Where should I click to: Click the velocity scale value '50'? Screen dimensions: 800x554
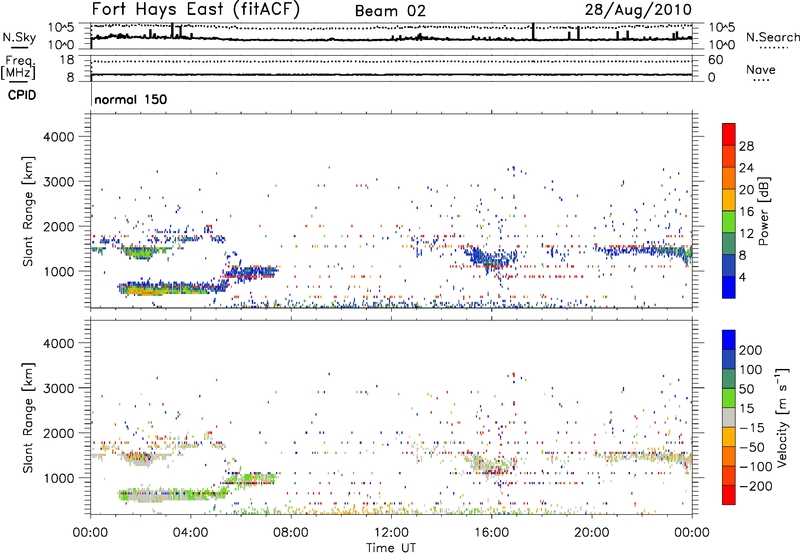(x=746, y=389)
